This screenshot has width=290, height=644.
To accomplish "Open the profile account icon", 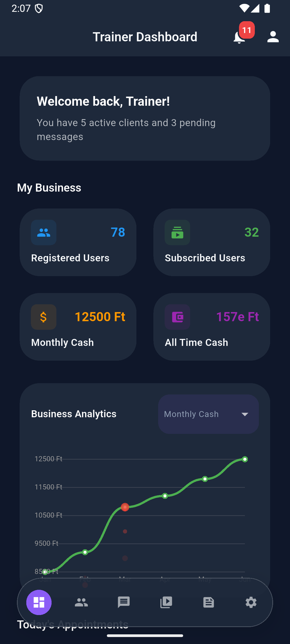I will click(x=273, y=37).
